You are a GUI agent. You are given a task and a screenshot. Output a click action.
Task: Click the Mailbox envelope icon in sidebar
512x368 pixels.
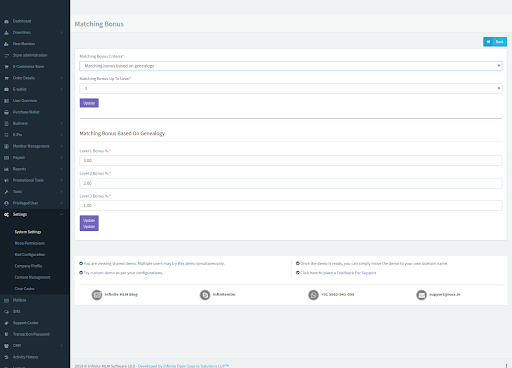tap(6, 300)
